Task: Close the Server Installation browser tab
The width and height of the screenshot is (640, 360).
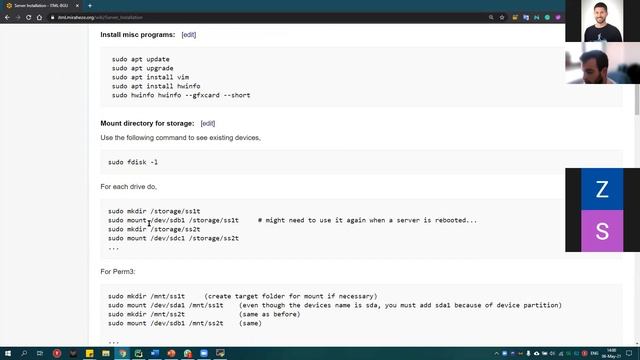Action: 77,6
